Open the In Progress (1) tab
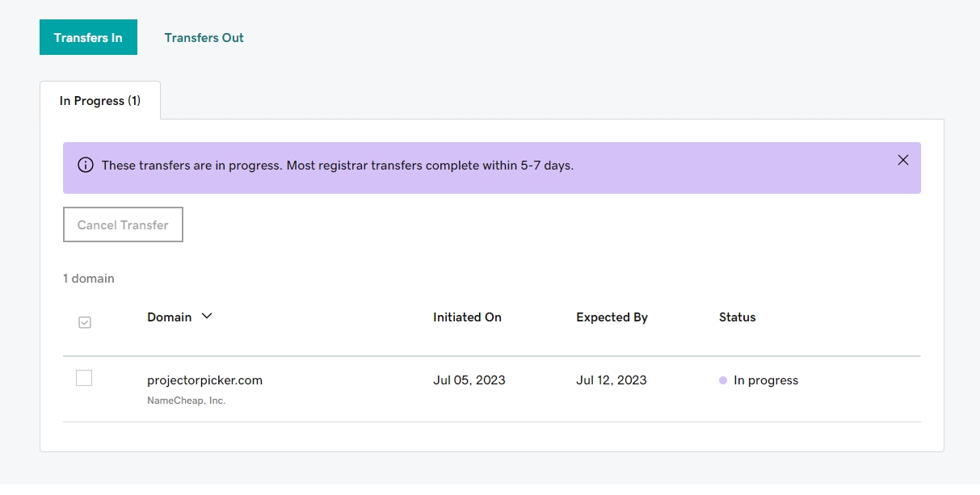The image size is (980, 495). 100,101
